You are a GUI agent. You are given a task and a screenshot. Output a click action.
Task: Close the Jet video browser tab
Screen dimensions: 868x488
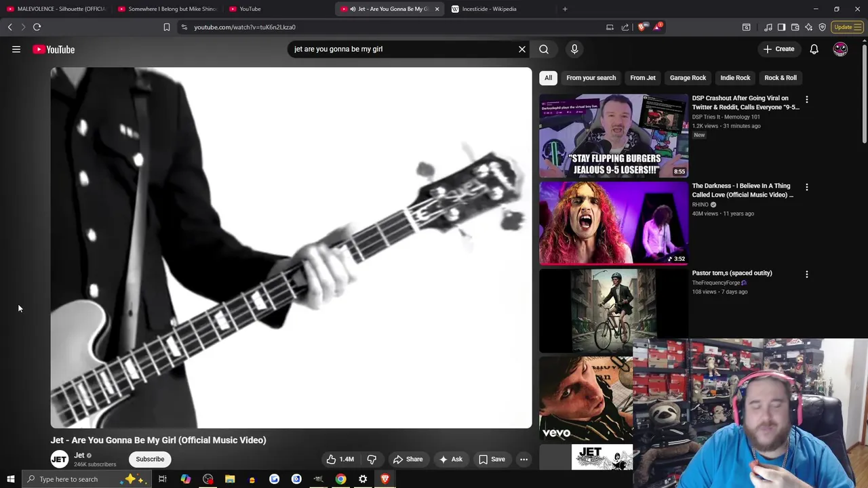click(x=437, y=9)
